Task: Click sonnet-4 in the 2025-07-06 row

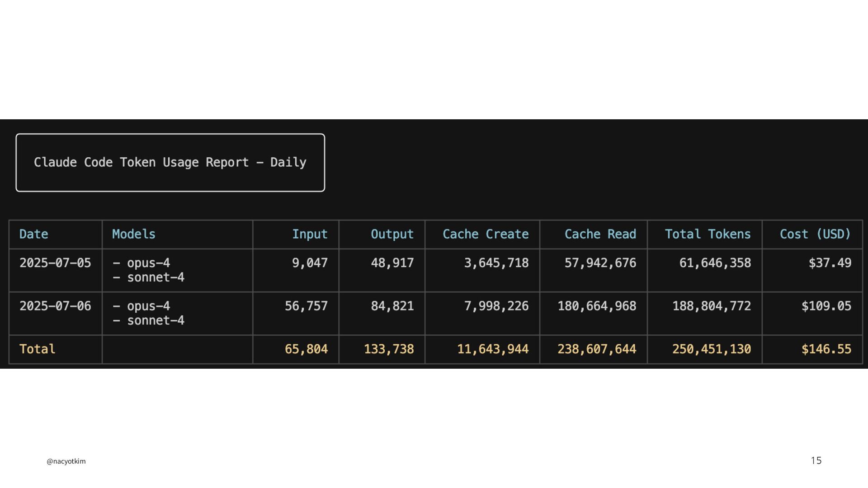Action: 156,320
